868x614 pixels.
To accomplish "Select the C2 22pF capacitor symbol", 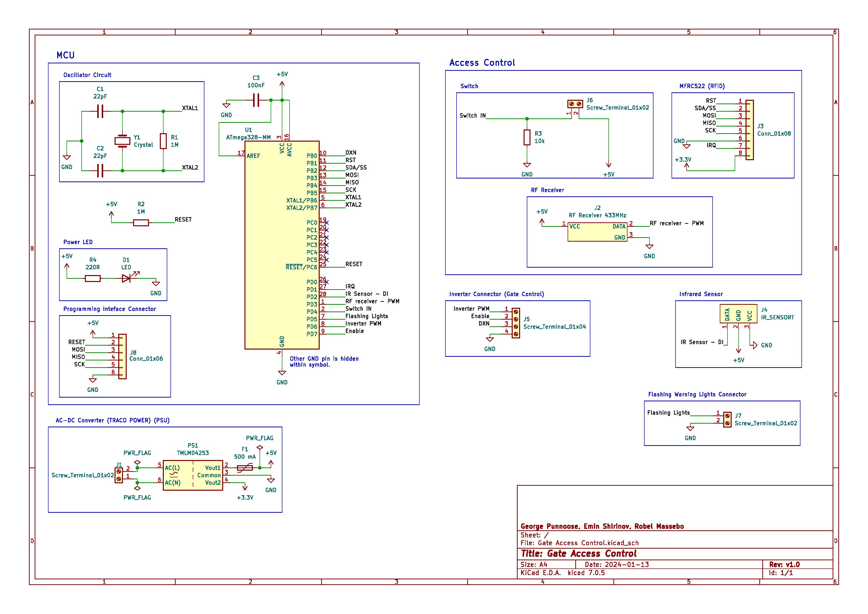I will pyautogui.click(x=100, y=171).
